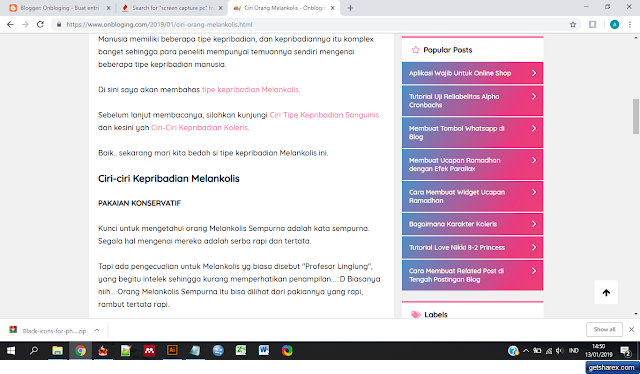Open the Tutorial Love Nikki 8-2 Princess post
Image resolution: width=640 pixels, height=374 pixels.
[457, 247]
